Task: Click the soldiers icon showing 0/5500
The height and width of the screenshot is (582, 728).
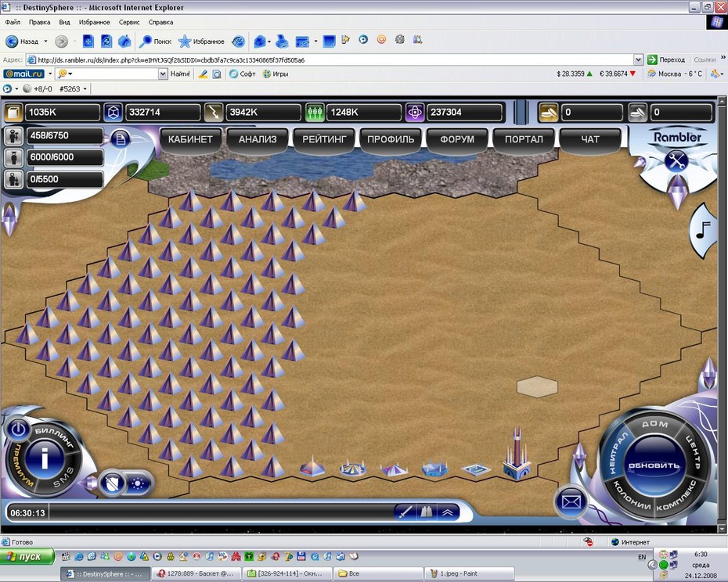Action: tap(13, 179)
